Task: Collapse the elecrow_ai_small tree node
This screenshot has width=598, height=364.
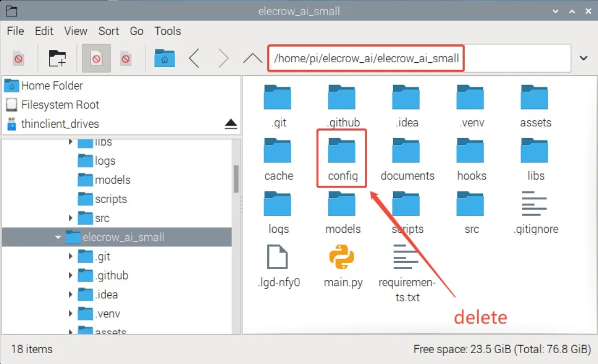Action: pyautogui.click(x=58, y=237)
